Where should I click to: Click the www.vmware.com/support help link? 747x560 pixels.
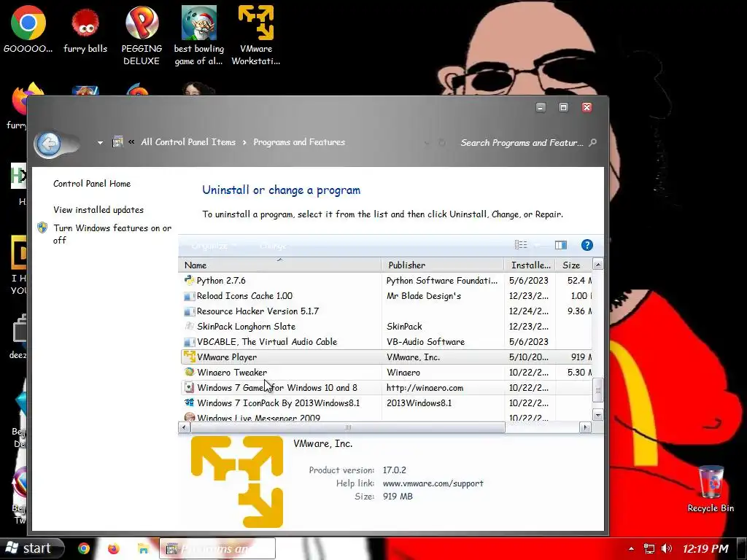pos(433,483)
